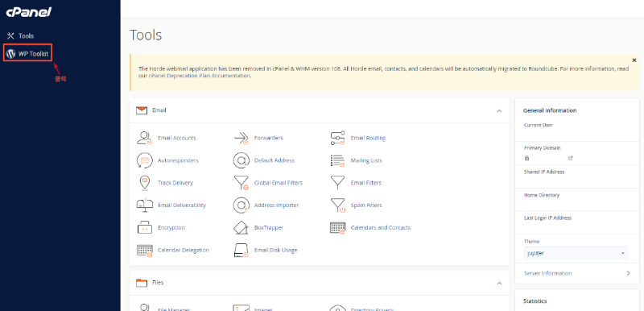
Task: Click the Email Disk Usage link text
Action: [275, 250]
